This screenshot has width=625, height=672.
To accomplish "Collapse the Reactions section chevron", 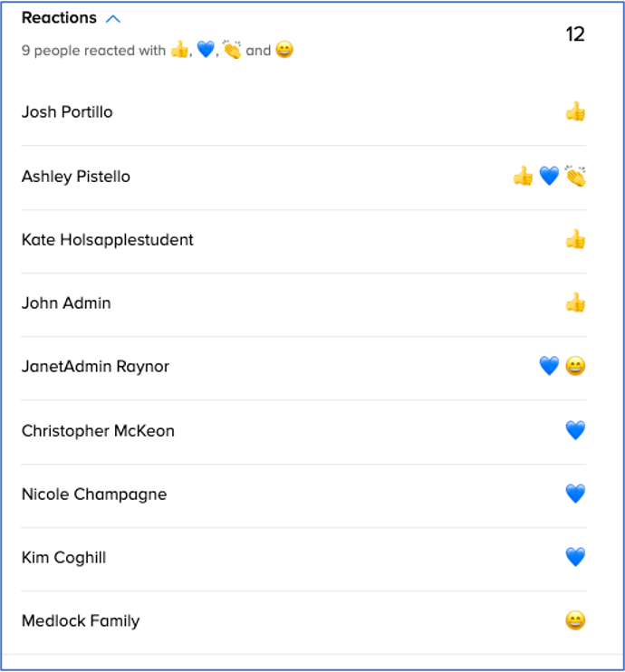I will point(113,19).
